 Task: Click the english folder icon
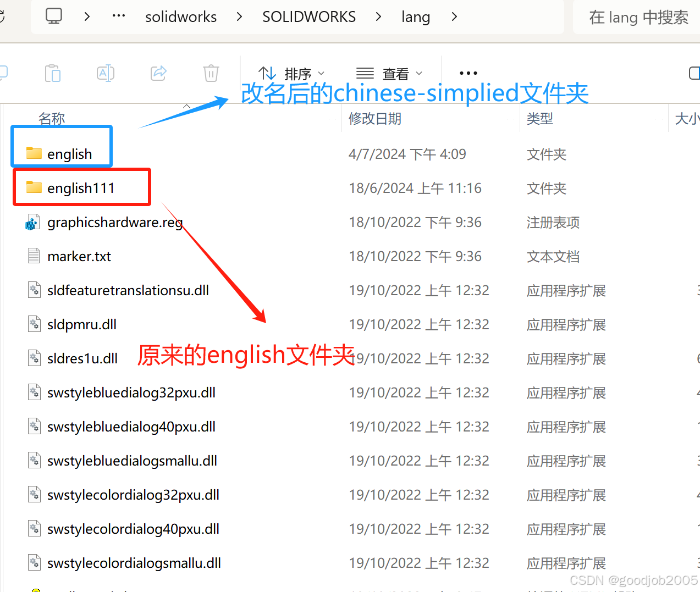pyautogui.click(x=34, y=153)
